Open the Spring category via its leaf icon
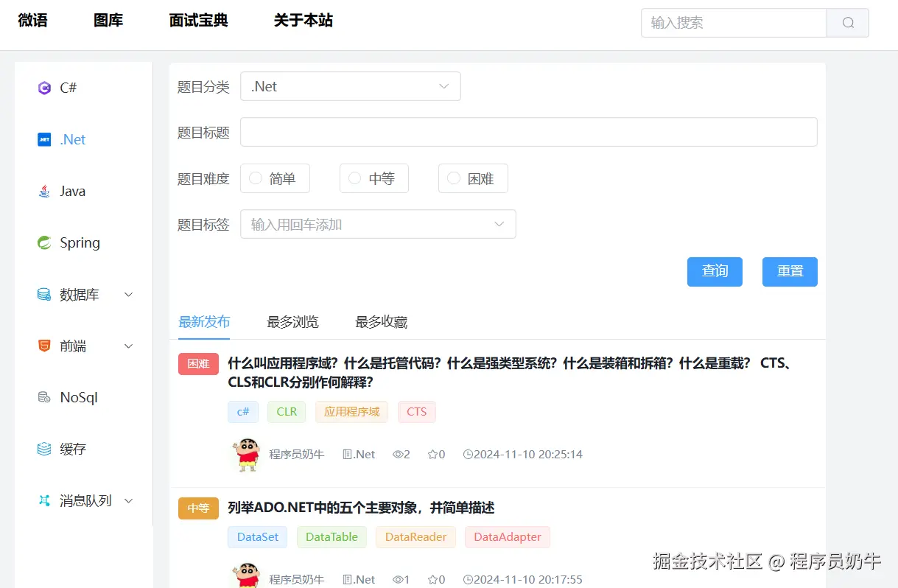Screen dimensions: 898x588 45,242
